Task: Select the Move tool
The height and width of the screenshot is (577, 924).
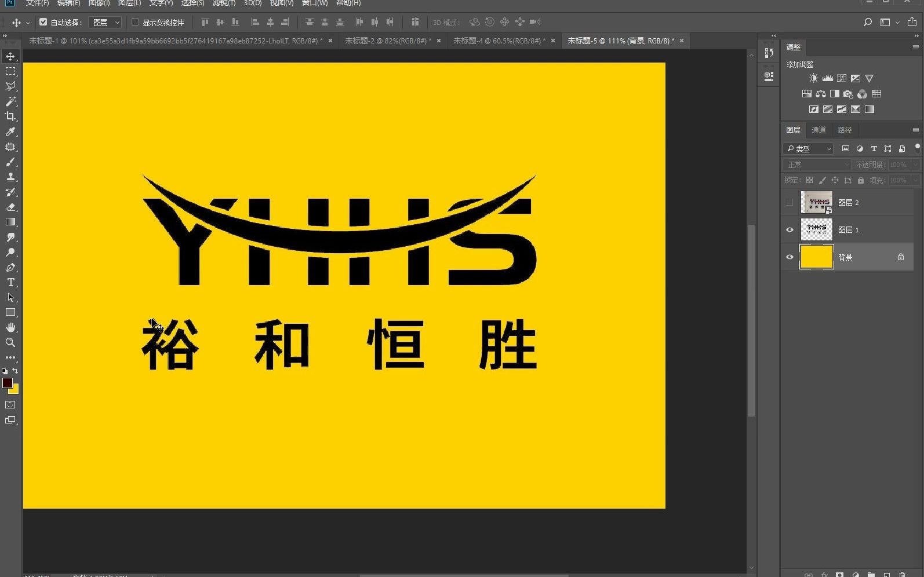Action: coord(10,56)
